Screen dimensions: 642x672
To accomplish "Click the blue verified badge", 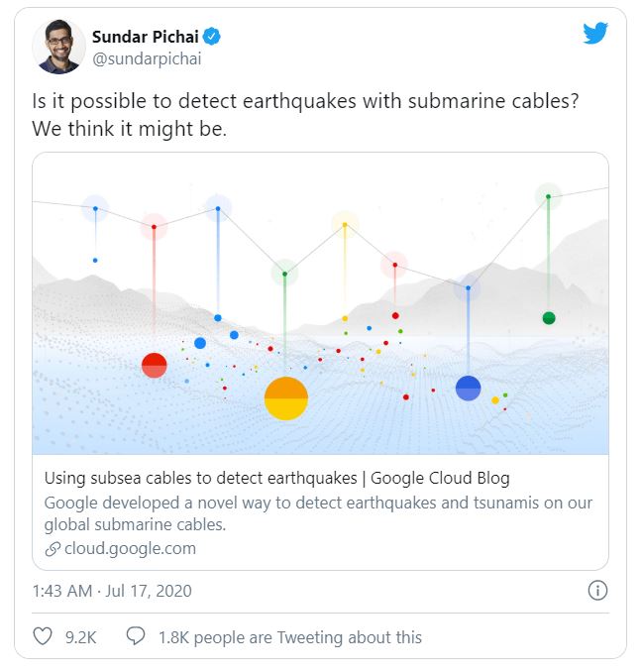I will pyautogui.click(x=213, y=37).
